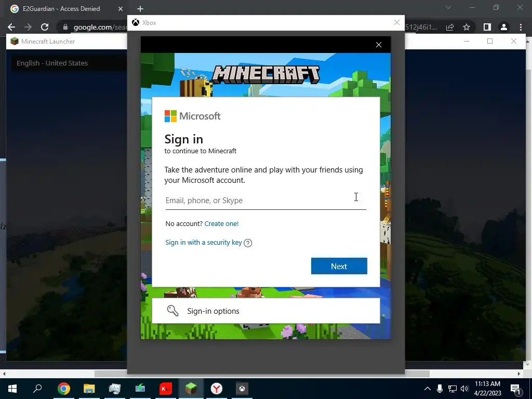Open the red K taskbar app

point(166,389)
